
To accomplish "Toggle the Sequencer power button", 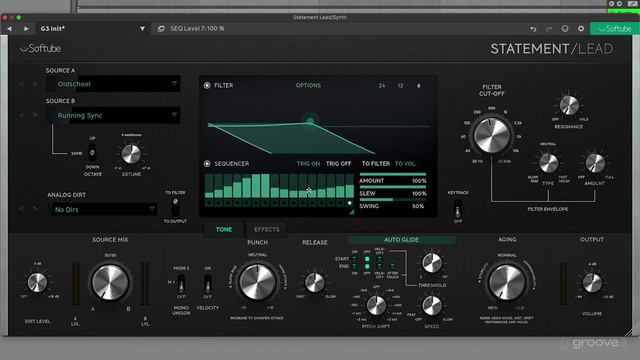I will [207, 164].
